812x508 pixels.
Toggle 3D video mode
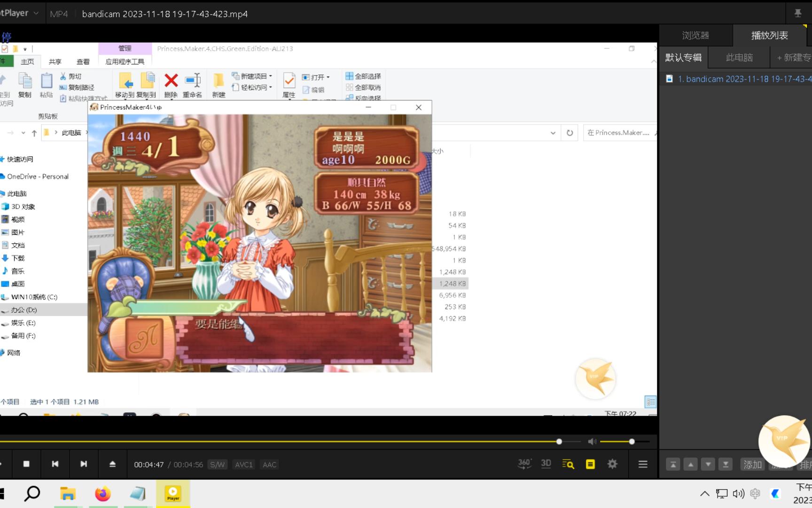point(546,464)
